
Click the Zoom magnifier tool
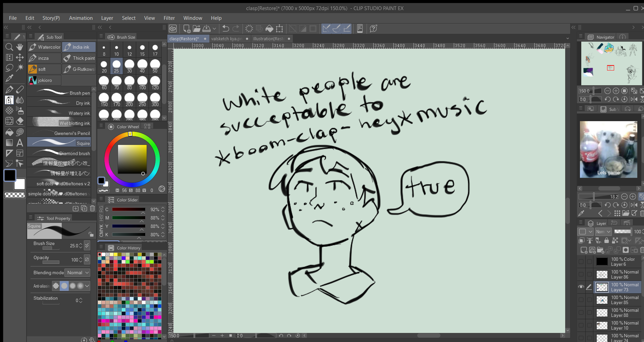(x=9, y=47)
